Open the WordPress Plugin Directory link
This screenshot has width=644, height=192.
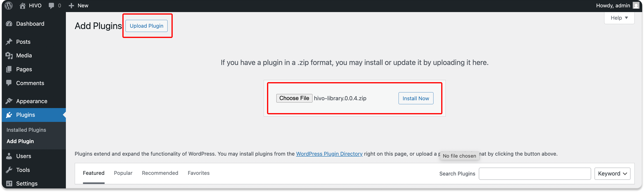coord(329,154)
